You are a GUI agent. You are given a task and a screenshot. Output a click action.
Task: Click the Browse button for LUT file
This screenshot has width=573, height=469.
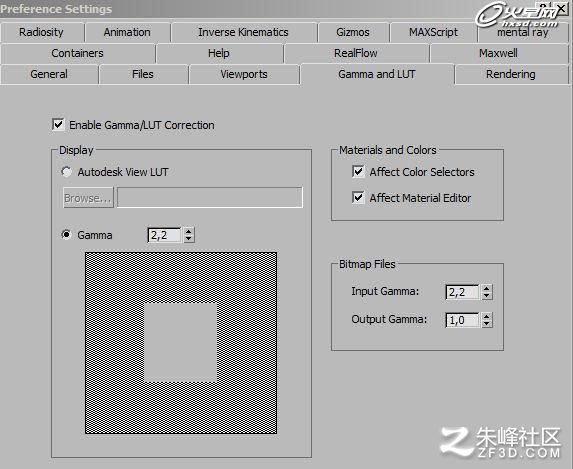[88, 198]
